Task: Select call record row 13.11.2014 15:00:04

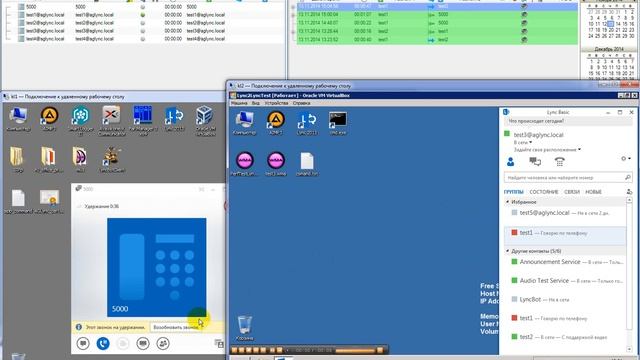Action: pyautogui.click(x=437, y=14)
